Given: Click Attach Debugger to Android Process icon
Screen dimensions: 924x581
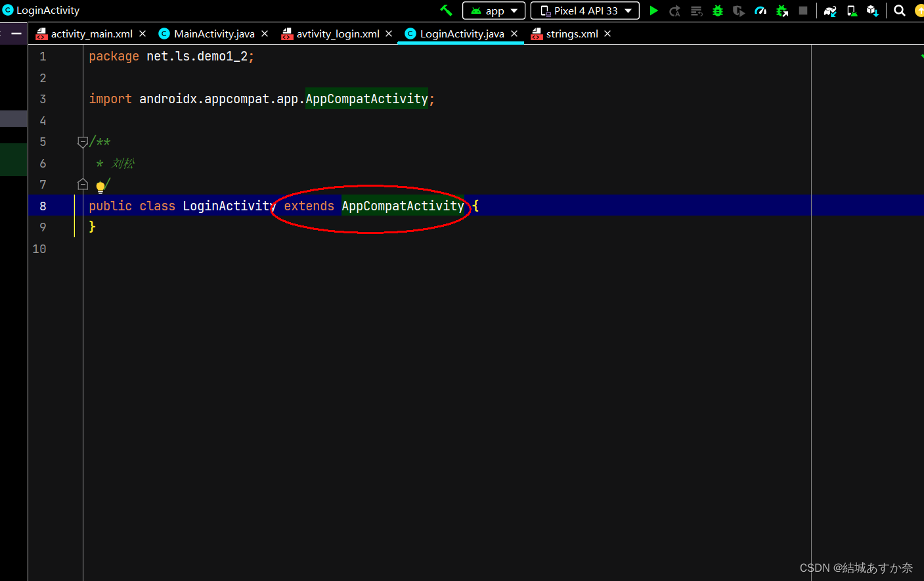Looking at the screenshot, I should (781, 11).
